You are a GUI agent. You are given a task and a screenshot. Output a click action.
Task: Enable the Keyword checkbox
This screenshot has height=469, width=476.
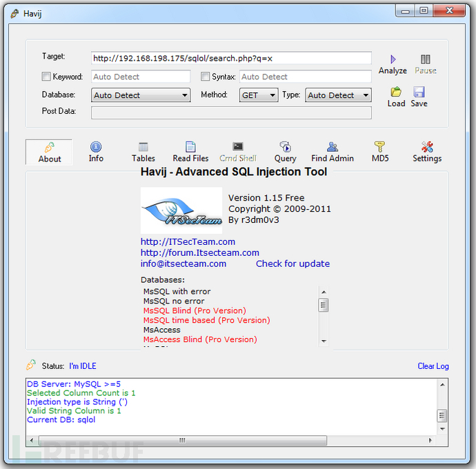click(x=46, y=76)
